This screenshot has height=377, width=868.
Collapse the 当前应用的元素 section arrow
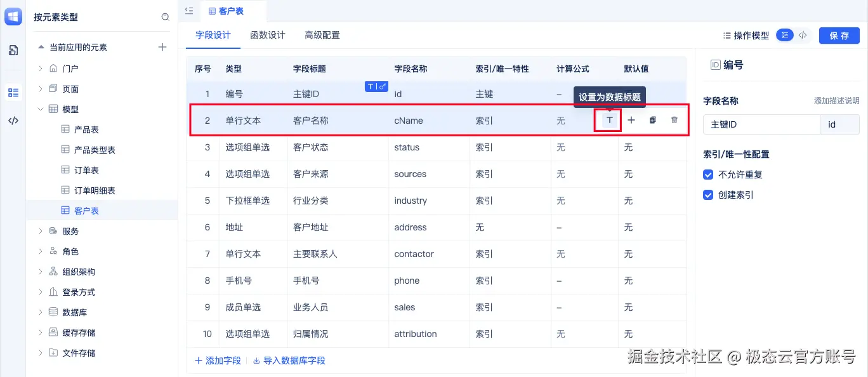[41, 47]
